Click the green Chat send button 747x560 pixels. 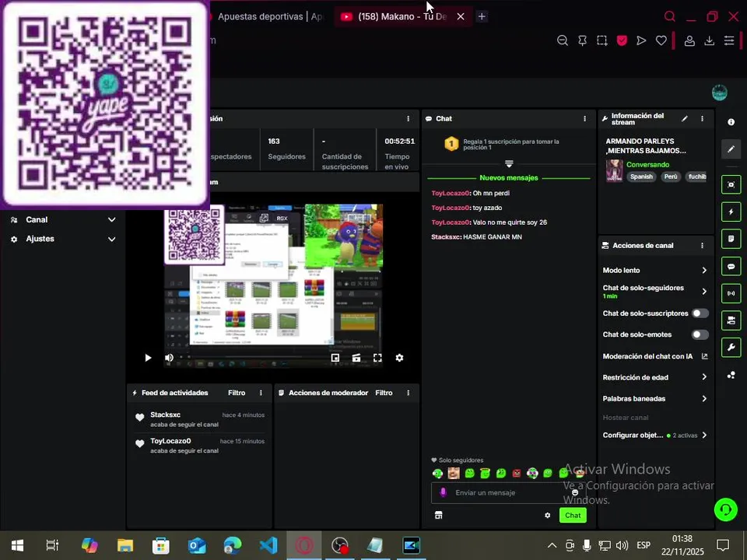(x=573, y=515)
